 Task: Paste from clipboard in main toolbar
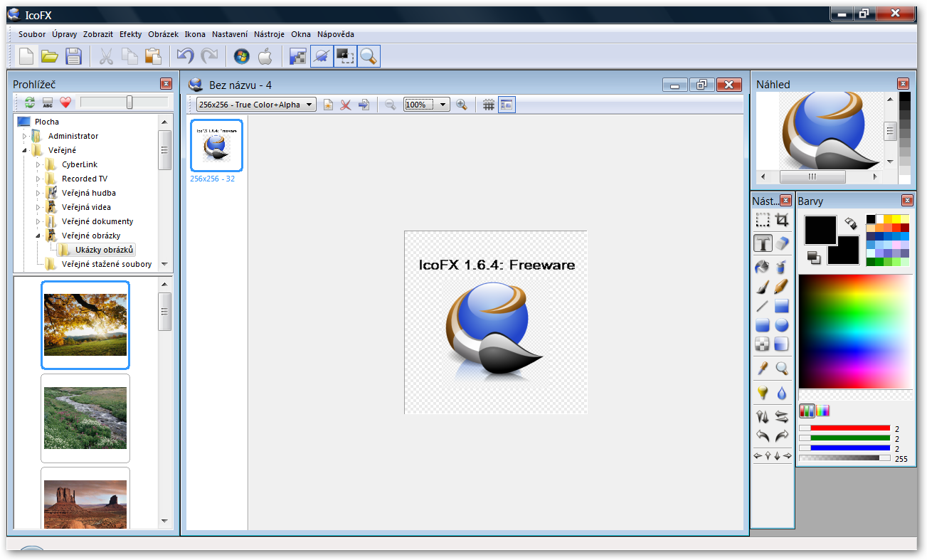152,56
